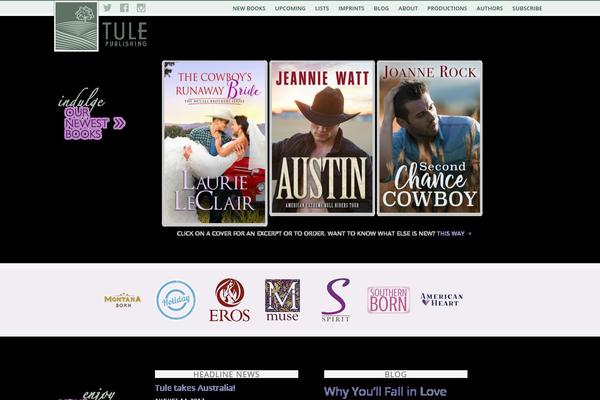
Task: Open the New Books menu
Action: coord(249,8)
